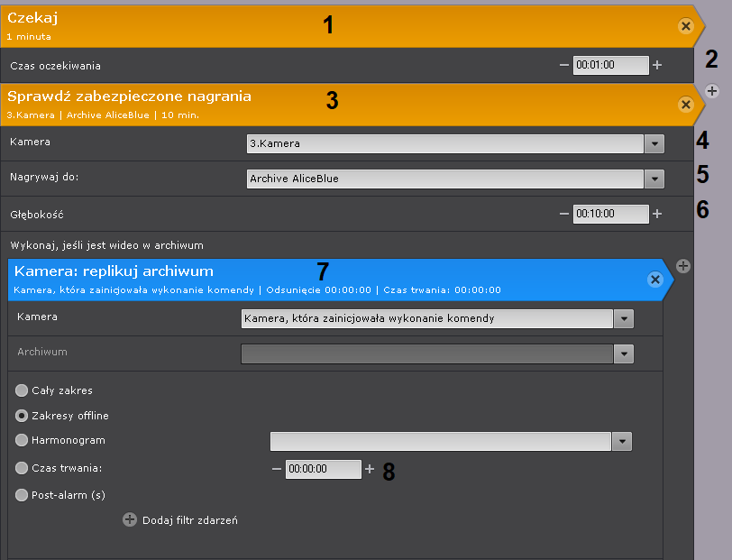732x560 pixels.
Task: Remove the Sprawdź zabezpieczone nagrania block
Action: (685, 105)
